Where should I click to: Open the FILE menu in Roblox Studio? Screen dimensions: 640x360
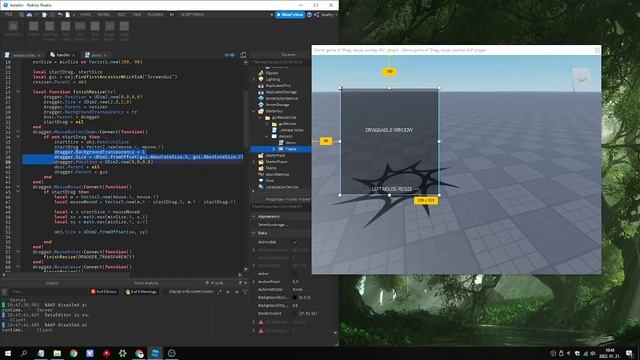tap(9, 14)
